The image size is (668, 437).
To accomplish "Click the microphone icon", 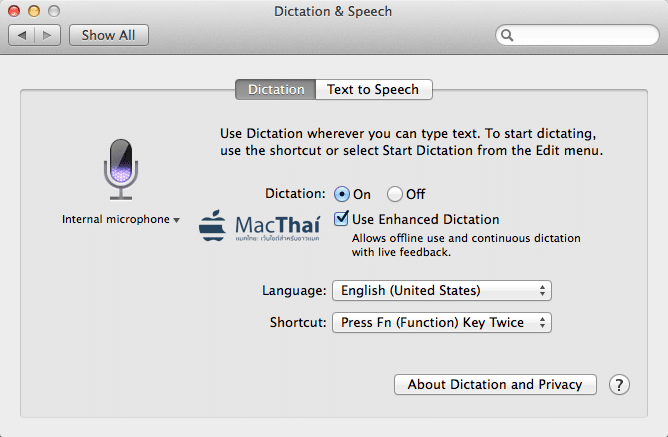I will coord(121,169).
